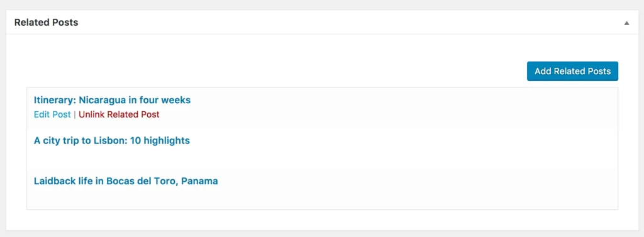Viewport: 644px width, 237px height.
Task: Unlink the Nicaragua related post
Action: 119,114
